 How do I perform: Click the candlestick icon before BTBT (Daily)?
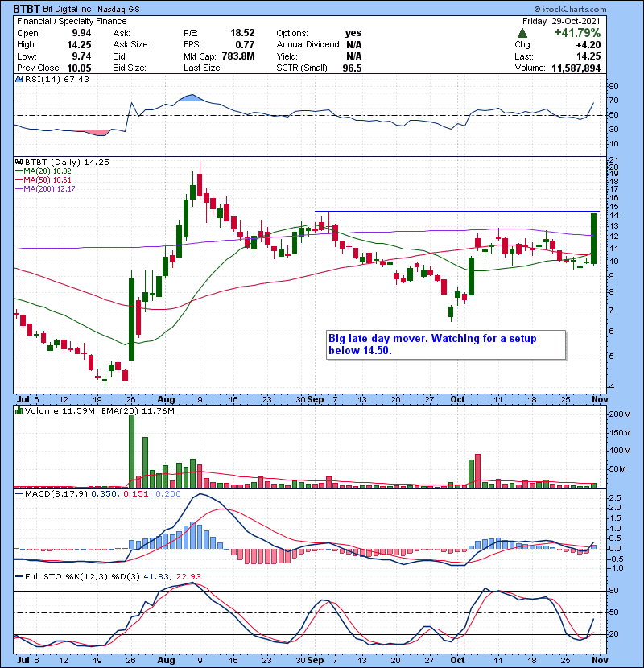click(19, 162)
